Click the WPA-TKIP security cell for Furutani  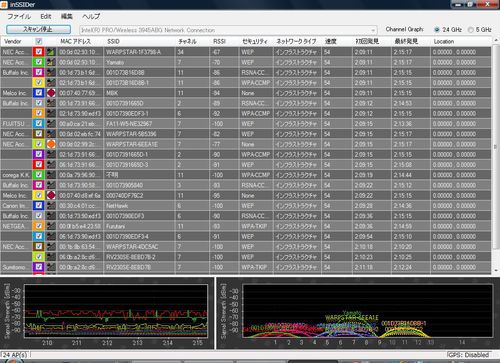[x=256, y=226]
